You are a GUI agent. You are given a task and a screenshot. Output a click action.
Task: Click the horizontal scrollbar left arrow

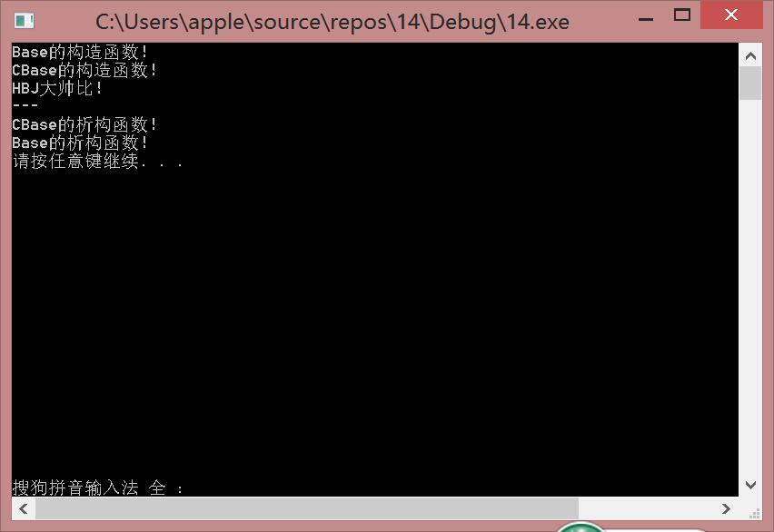tap(24, 507)
